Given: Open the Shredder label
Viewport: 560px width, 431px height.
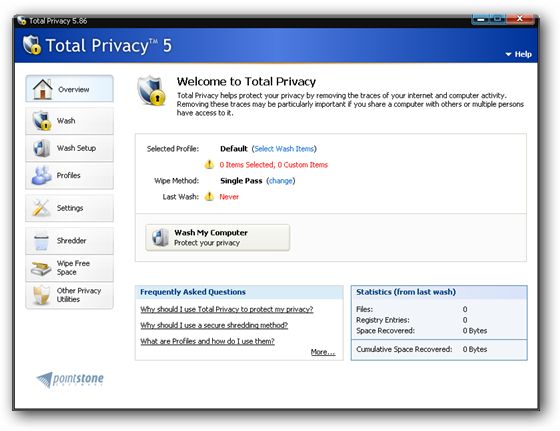Looking at the screenshot, I should point(71,240).
